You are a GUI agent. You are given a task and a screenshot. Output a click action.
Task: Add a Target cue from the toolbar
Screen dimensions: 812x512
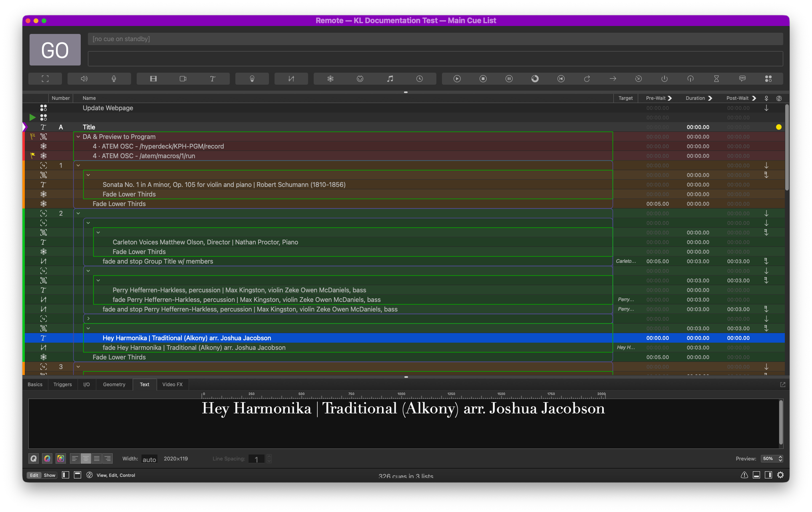click(x=639, y=79)
